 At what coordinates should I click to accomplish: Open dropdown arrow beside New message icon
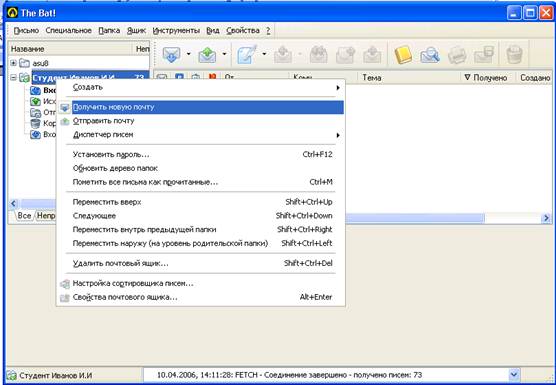(264, 54)
